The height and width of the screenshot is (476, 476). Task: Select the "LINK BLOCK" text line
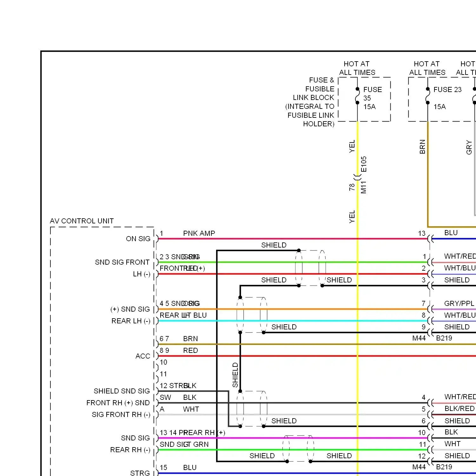click(x=314, y=97)
